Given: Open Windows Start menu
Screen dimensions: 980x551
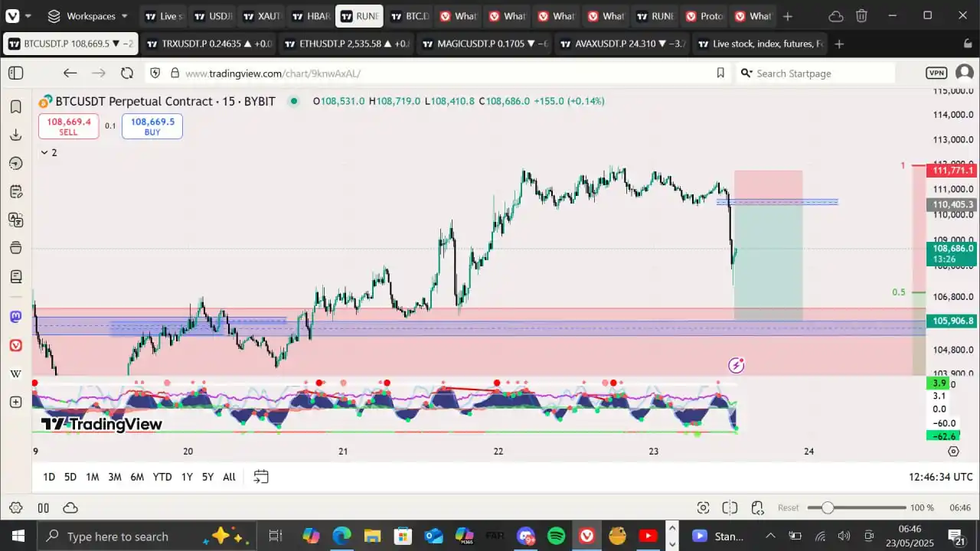Looking at the screenshot, I should point(18,536).
